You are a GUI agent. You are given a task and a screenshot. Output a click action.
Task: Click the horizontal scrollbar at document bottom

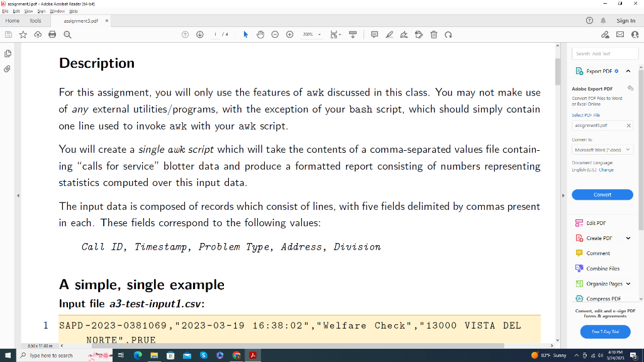297,346
